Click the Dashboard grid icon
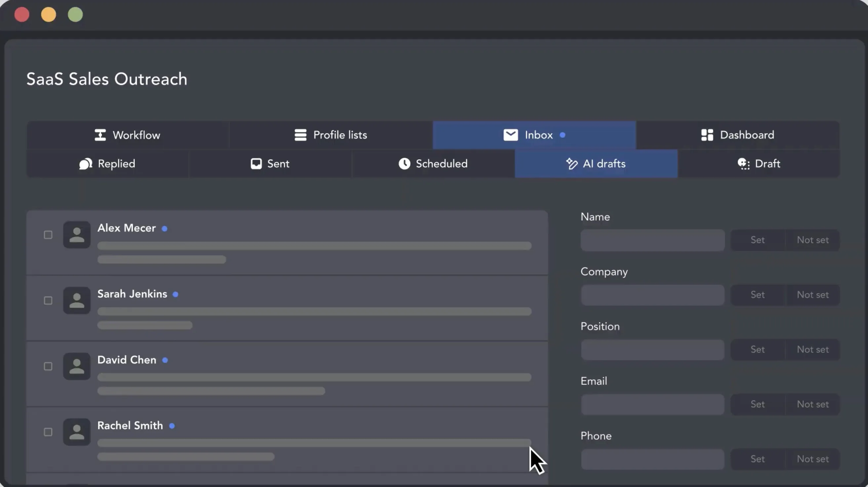Image resolution: width=868 pixels, height=487 pixels. [x=707, y=135]
